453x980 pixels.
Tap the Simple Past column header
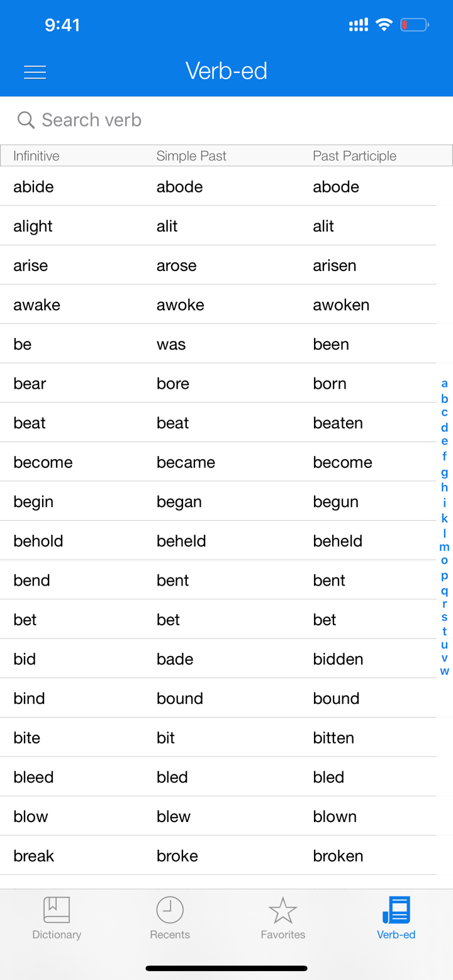[x=191, y=155]
